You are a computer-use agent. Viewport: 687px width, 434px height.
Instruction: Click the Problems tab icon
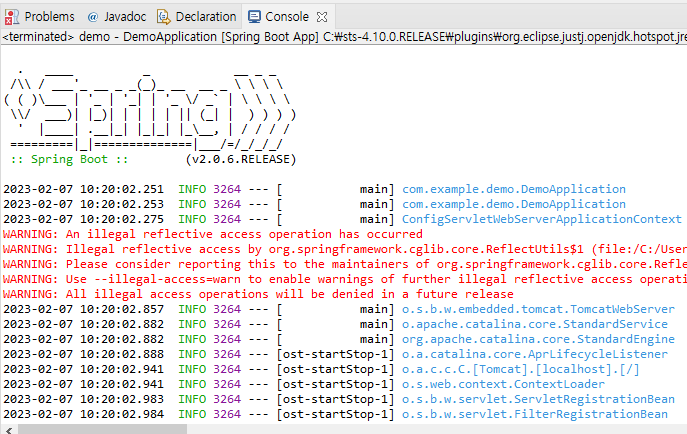pyautogui.click(x=11, y=17)
